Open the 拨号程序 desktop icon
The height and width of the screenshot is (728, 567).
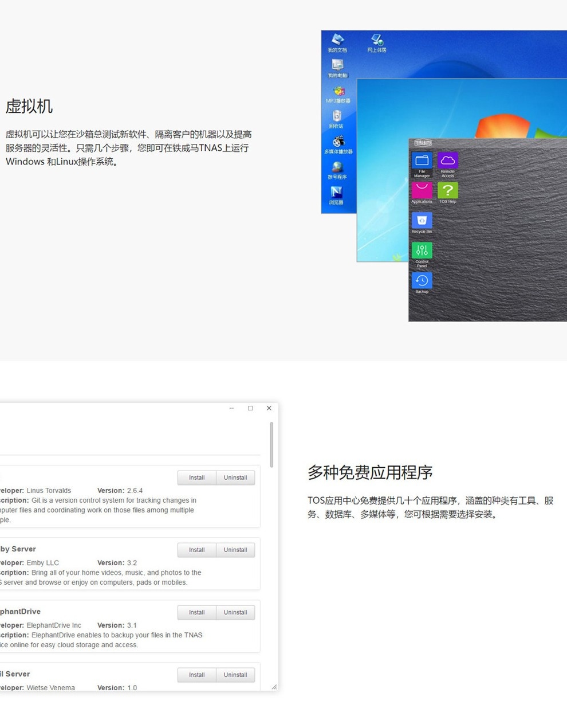coord(337,170)
